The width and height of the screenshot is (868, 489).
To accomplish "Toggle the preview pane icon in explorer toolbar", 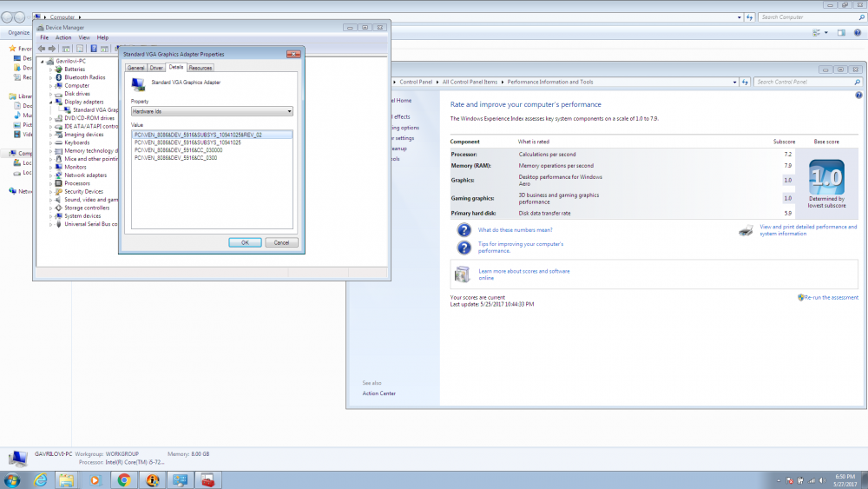I will [841, 33].
